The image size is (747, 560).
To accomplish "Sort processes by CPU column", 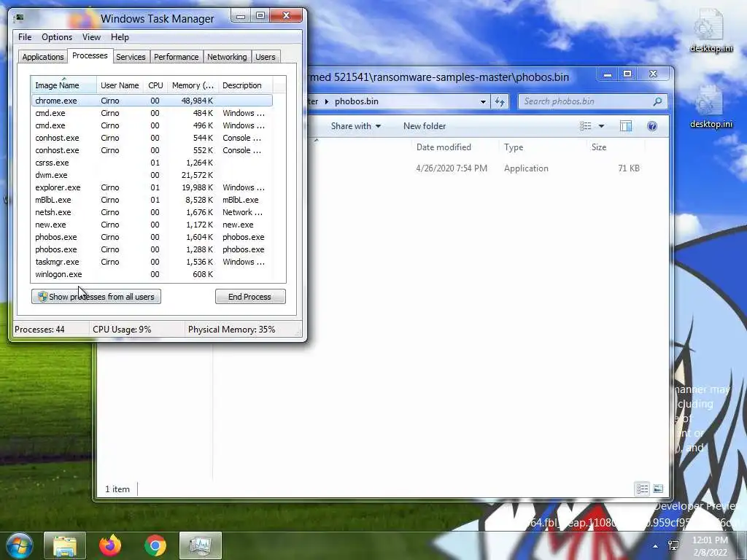I will click(x=155, y=85).
